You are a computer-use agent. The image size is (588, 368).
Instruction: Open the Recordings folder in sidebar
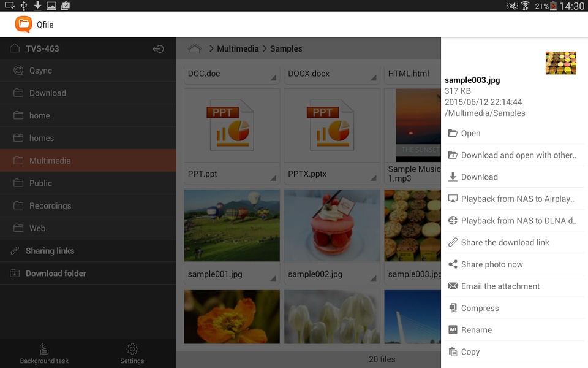pos(88,205)
